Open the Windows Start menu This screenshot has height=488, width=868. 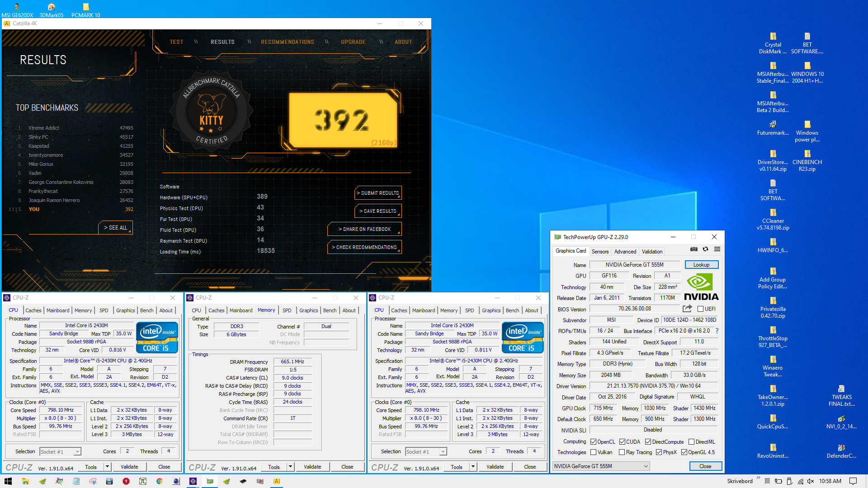[x=8, y=481]
